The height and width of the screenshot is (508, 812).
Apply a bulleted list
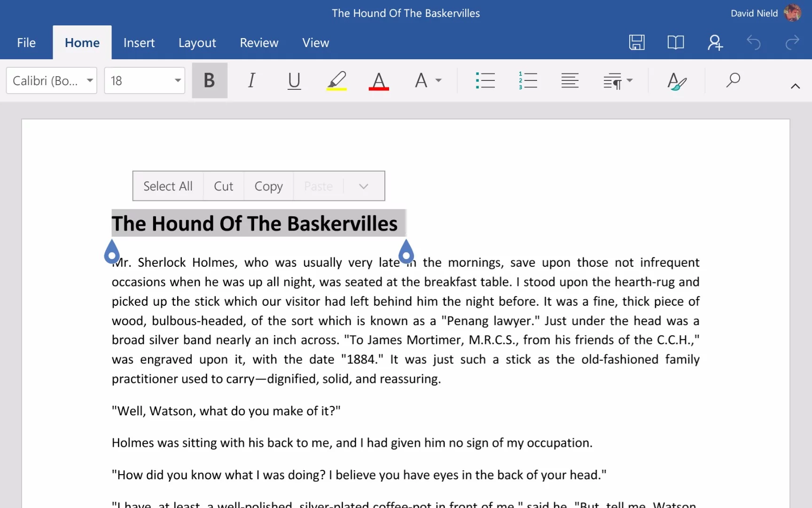click(485, 80)
